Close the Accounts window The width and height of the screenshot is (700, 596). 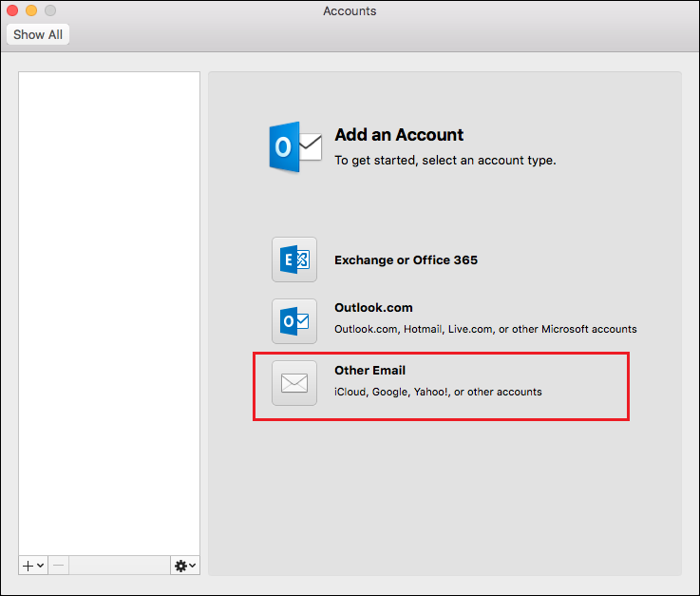pos(12,10)
